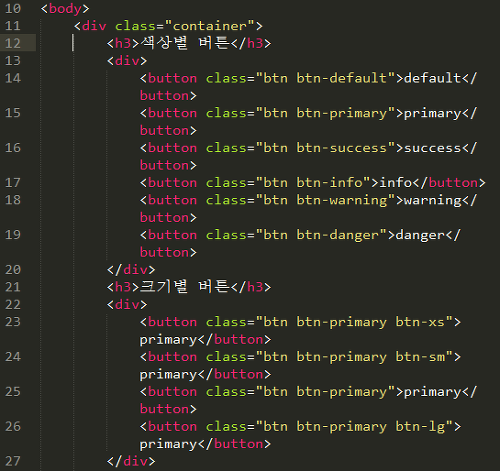This screenshot has height=471, width=500.
Task: Click line number 26 in the gutter
Action: coord(13,426)
